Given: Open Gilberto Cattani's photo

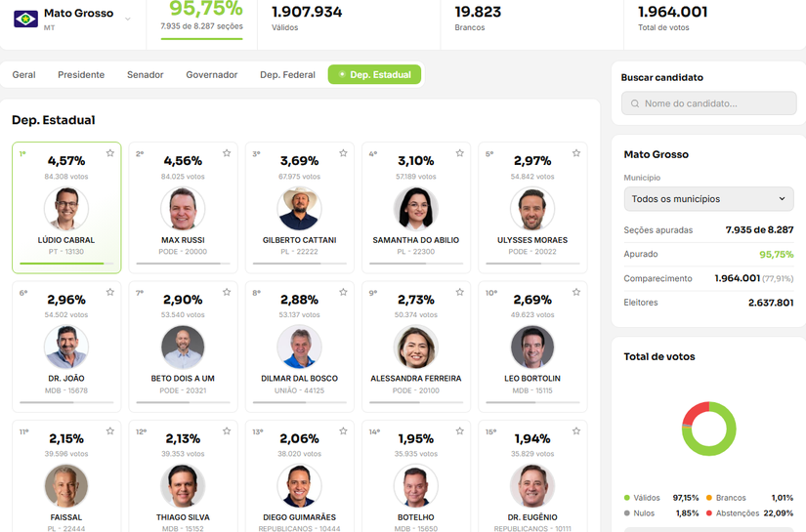Looking at the screenshot, I should click(299, 209).
